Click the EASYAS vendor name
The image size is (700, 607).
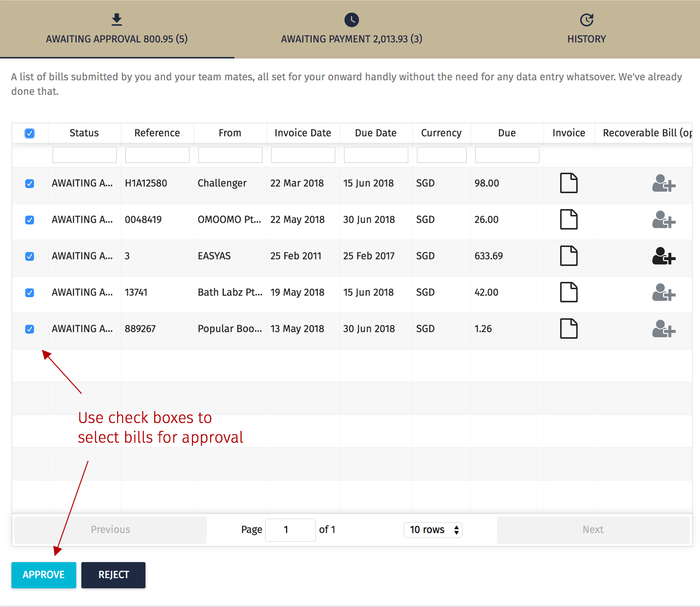click(x=214, y=256)
